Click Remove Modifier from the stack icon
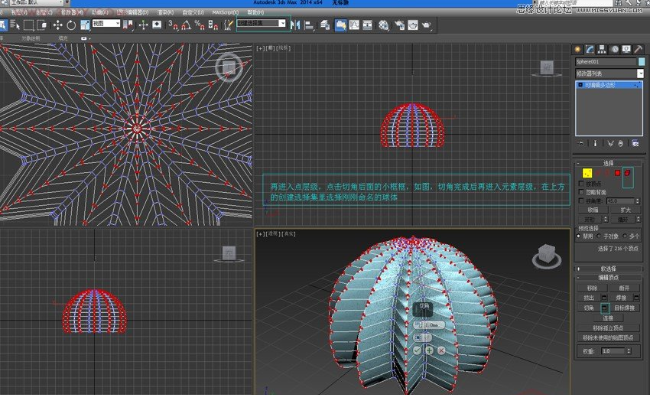The height and width of the screenshot is (395, 650). pos(621,143)
